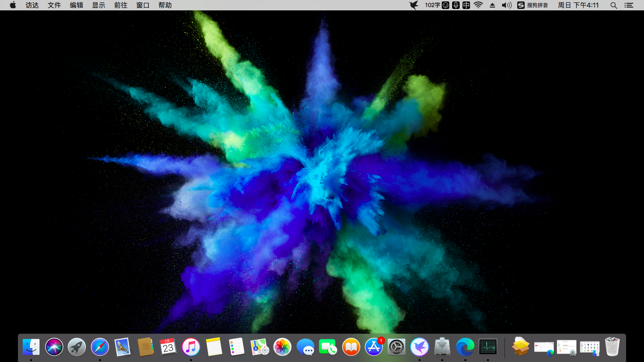This screenshot has height=362, width=644.
Task: Restore minimized window thumbnail with drive badge
Action: pos(567,348)
